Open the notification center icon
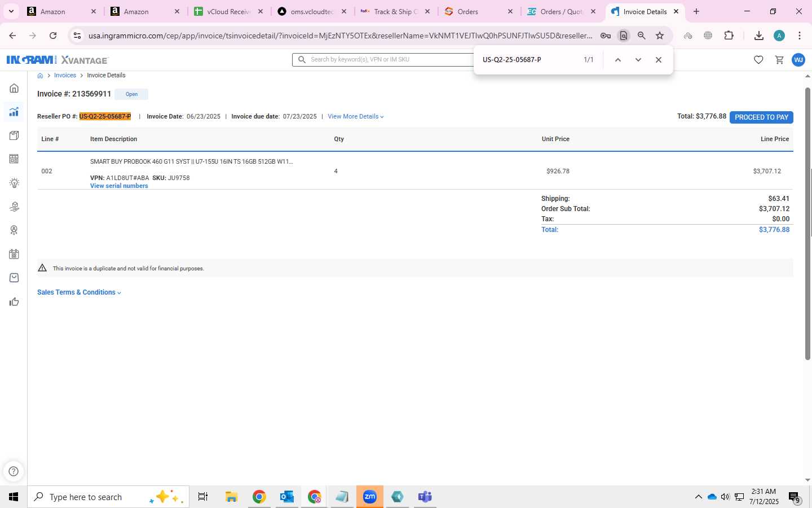The image size is (812, 508). pyautogui.click(x=795, y=497)
